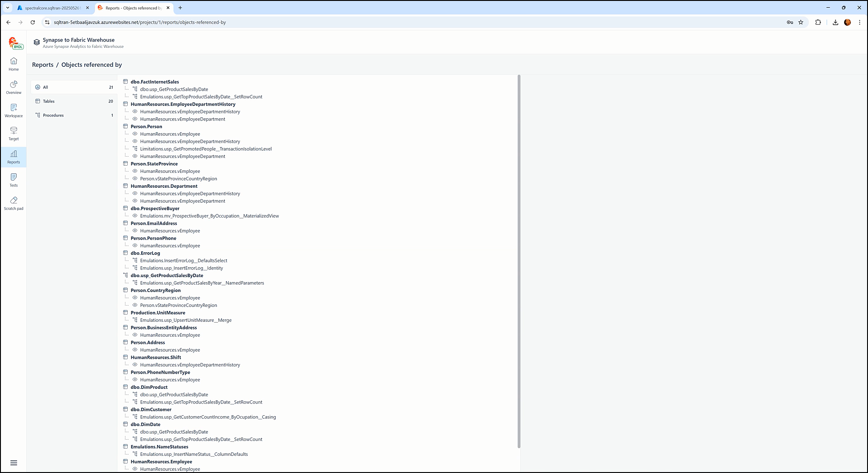Image resolution: width=868 pixels, height=473 pixels.
Task: Open Emulations.usp_UpsertUnitMeasure__Merge procedure entry
Action: tap(185, 320)
